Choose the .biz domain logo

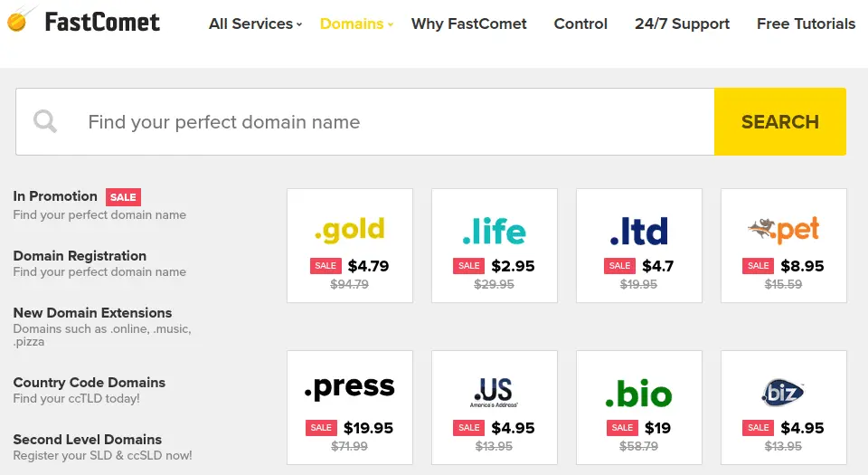click(783, 393)
